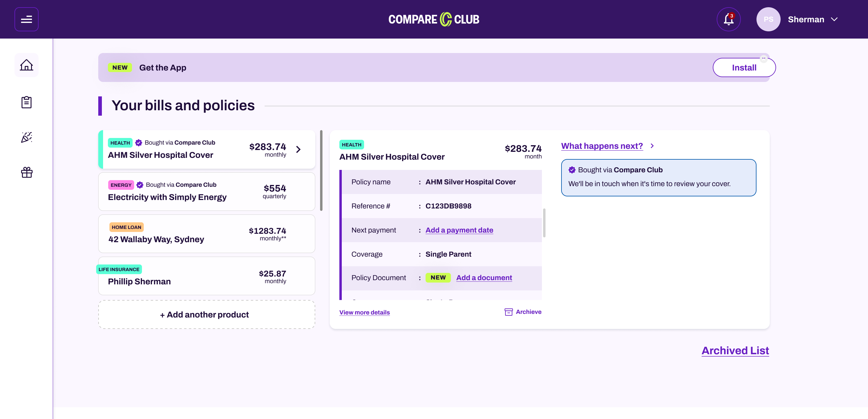Image resolution: width=868 pixels, height=419 pixels.
Task: Click the Install button
Action: click(x=744, y=67)
